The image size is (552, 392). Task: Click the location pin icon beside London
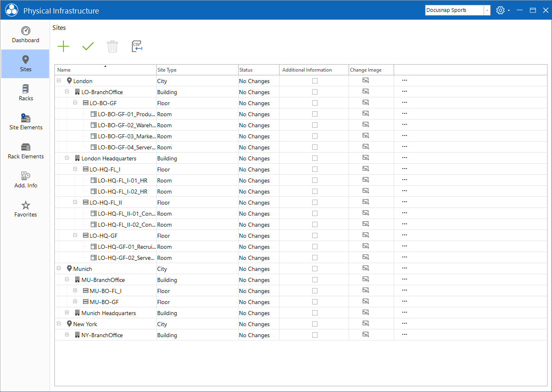coord(70,81)
